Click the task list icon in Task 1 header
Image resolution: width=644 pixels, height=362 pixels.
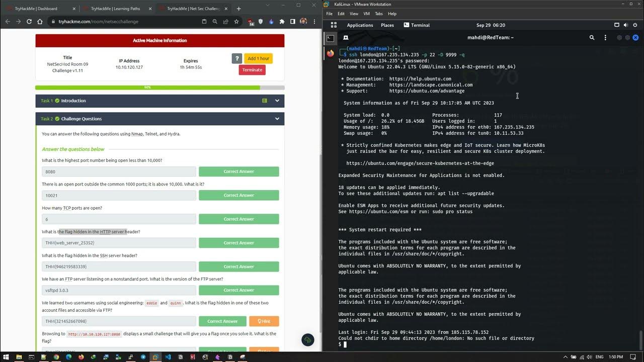pos(265,101)
